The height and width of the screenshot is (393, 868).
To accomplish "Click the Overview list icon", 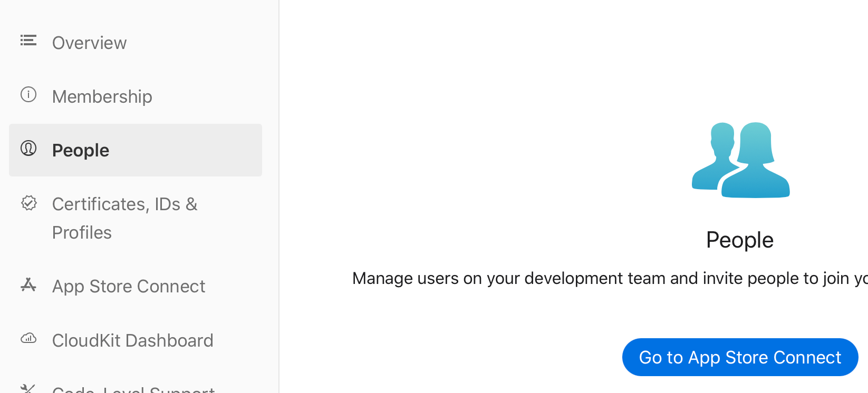I will click(x=28, y=41).
